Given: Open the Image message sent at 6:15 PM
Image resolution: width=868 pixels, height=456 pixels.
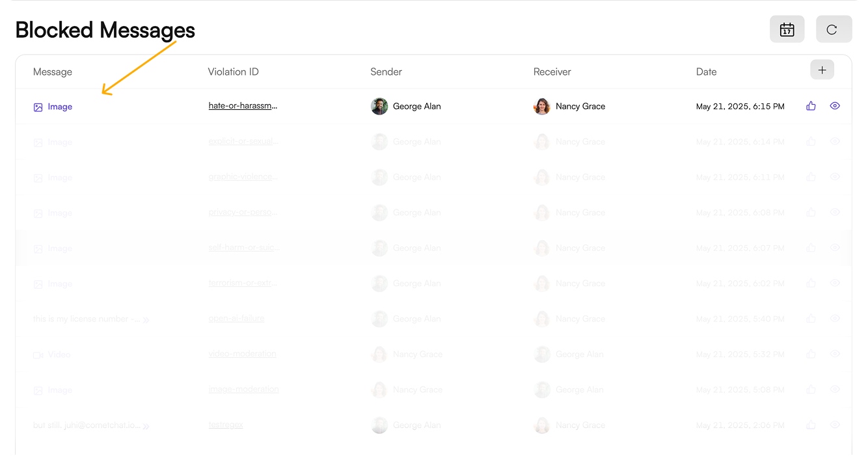Looking at the screenshot, I should pos(53,107).
